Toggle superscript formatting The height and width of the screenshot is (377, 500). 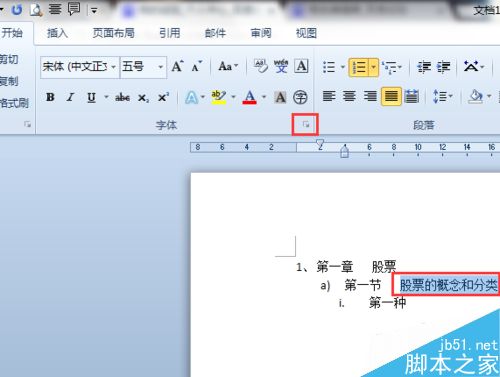pyautogui.click(x=163, y=97)
